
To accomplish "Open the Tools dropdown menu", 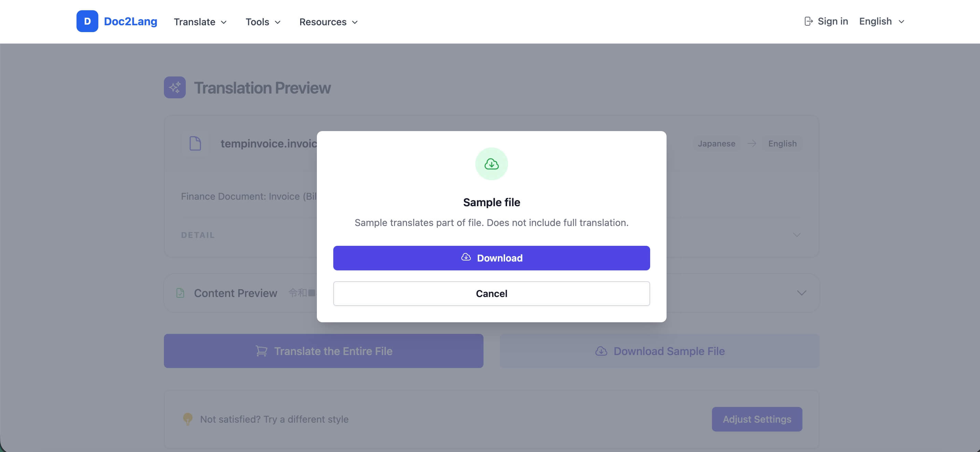I will click(x=263, y=22).
